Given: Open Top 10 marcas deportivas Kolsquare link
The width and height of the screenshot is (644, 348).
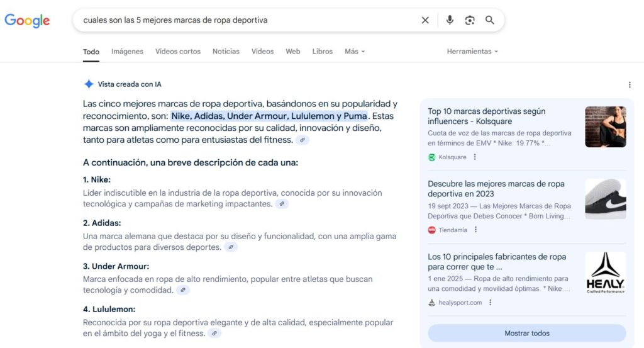Looking at the screenshot, I should (x=487, y=116).
